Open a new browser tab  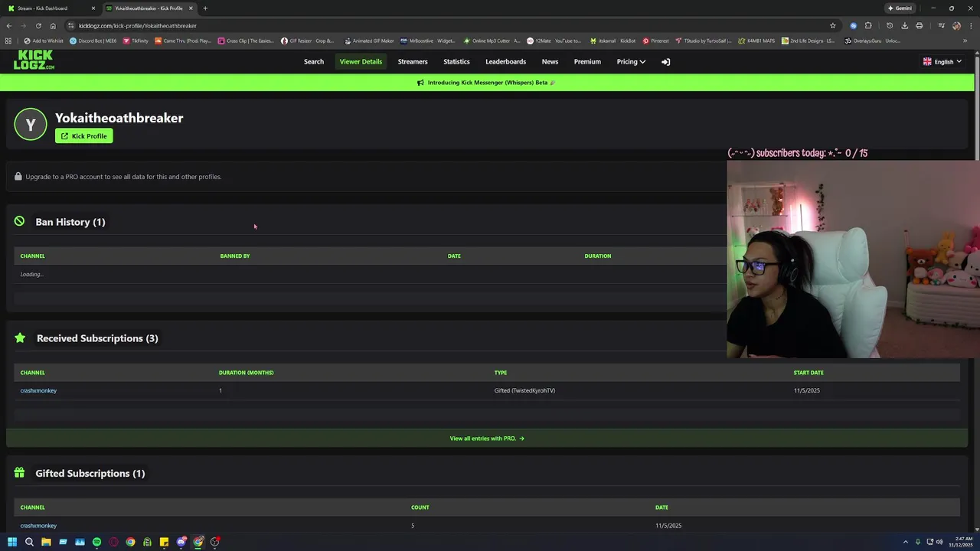click(205, 8)
